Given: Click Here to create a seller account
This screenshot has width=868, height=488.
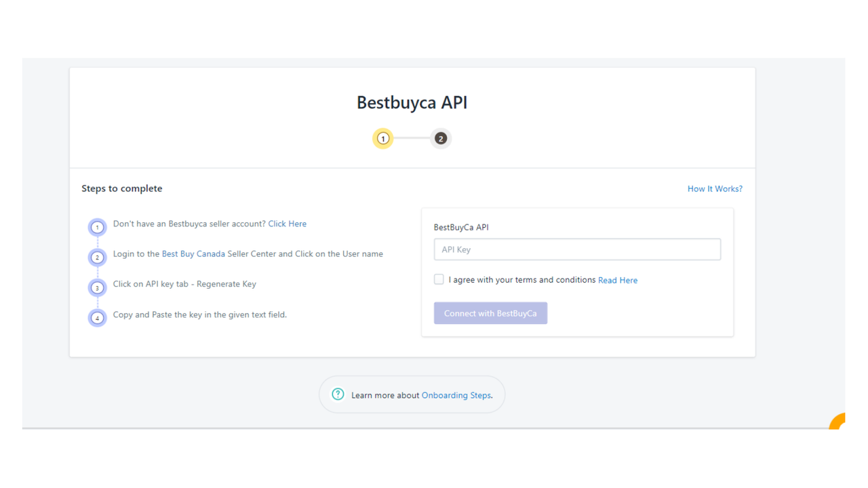Looking at the screenshot, I should click(287, 223).
